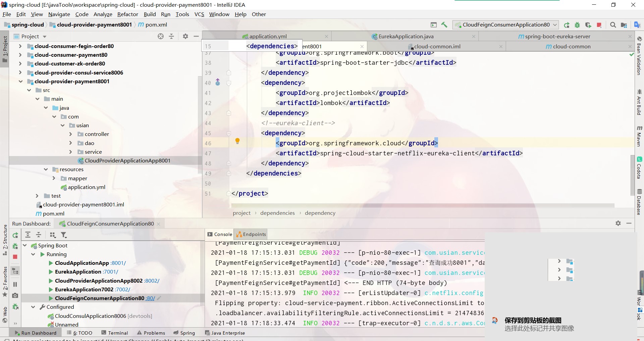The image size is (644, 341).
Task: Expand the controller package
Action: [x=70, y=134]
